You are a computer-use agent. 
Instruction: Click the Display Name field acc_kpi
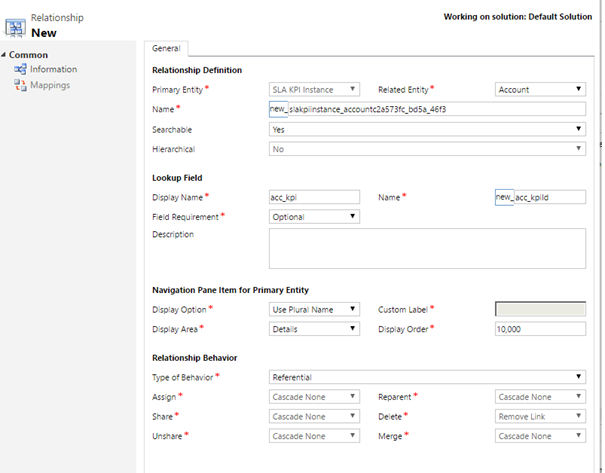click(314, 197)
